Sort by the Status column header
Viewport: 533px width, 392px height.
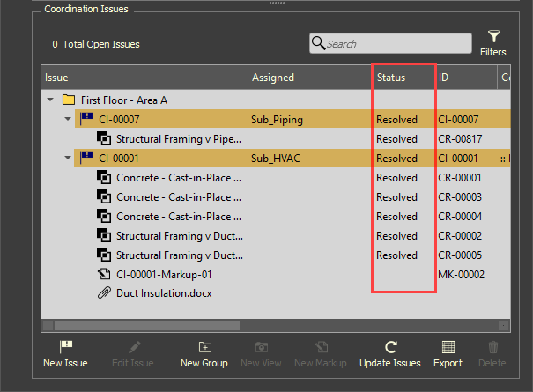point(391,78)
